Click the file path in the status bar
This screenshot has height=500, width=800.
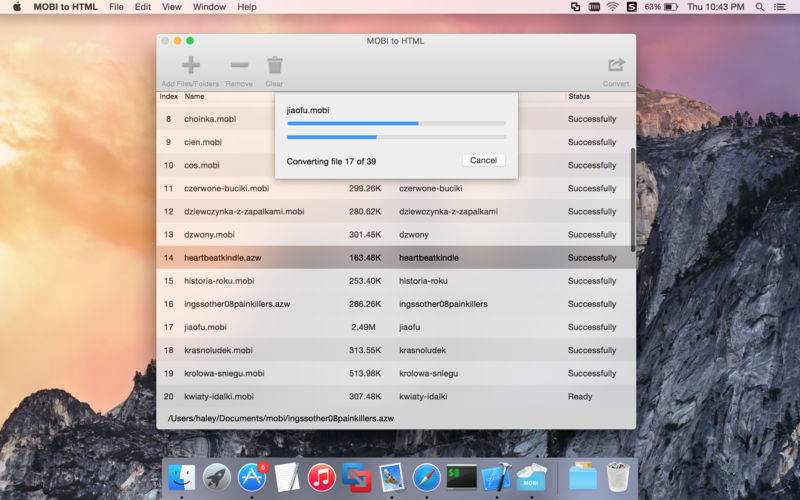pyautogui.click(x=281, y=418)
